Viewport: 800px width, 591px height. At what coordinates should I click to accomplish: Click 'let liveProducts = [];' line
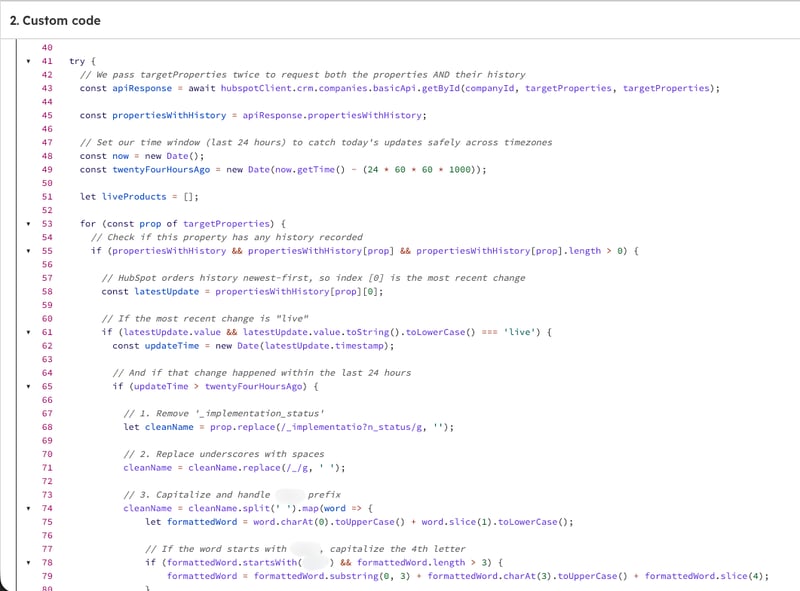139,197
